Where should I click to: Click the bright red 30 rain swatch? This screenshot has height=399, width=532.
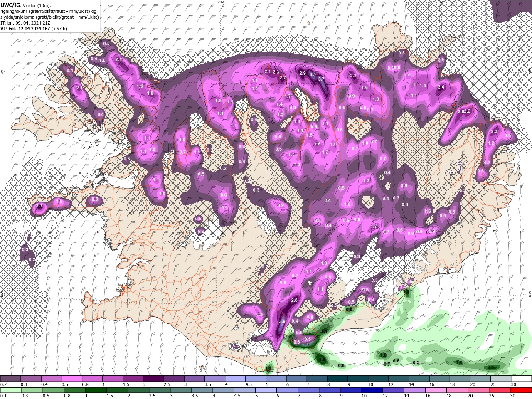tap(520, 390)
